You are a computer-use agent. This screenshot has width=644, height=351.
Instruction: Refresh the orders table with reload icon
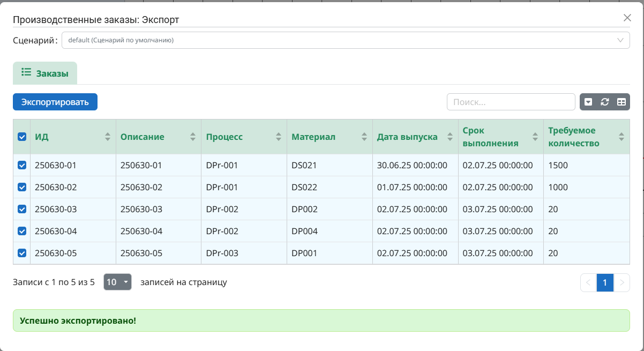[x=605, y=102]
